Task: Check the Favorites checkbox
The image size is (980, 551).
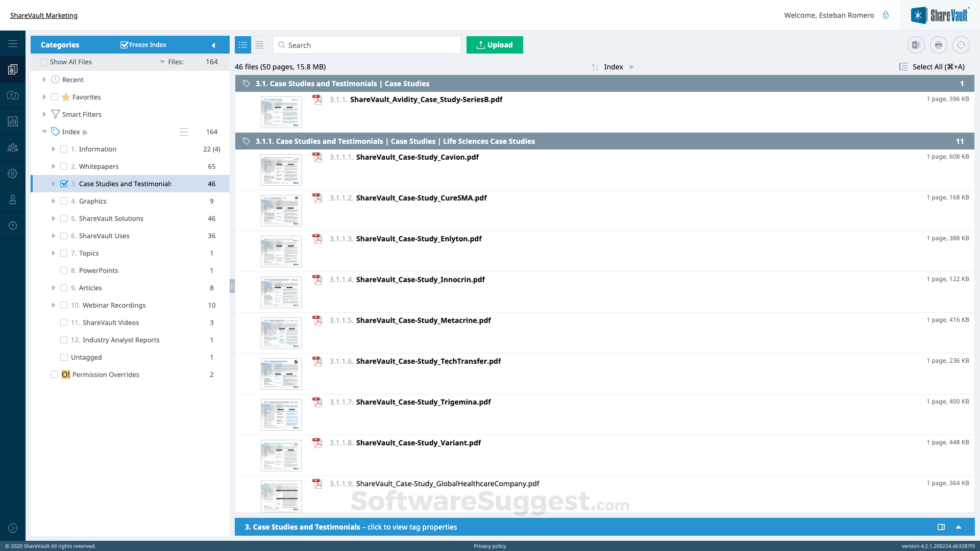Action: (x=55, y=97)
